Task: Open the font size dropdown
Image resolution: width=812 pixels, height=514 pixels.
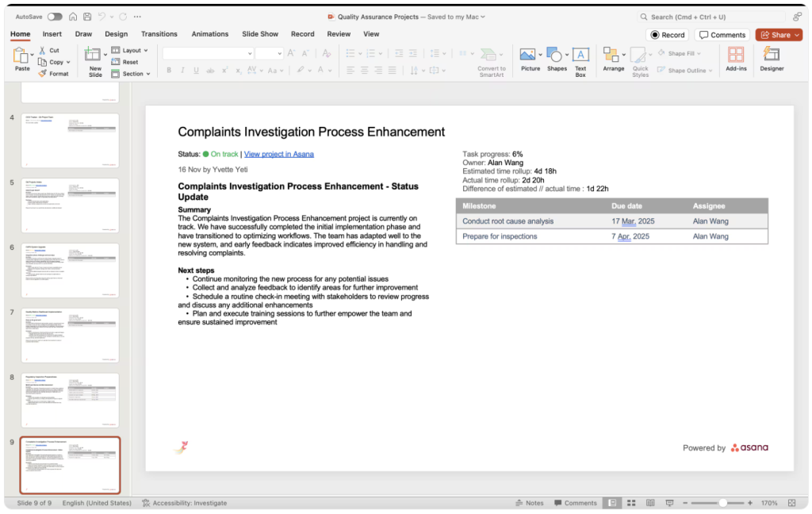Action: (x=280, y=53)
